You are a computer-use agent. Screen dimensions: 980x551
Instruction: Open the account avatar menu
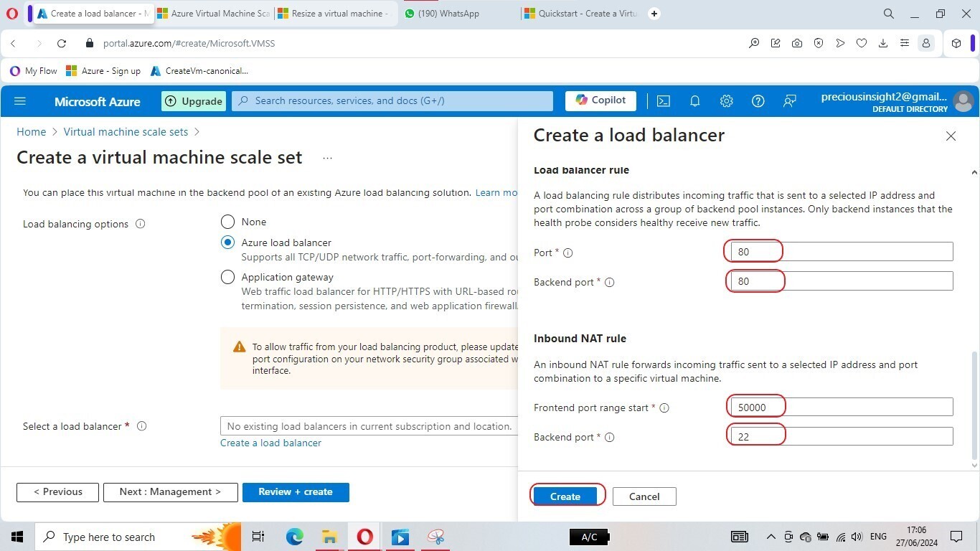(963, 101)
